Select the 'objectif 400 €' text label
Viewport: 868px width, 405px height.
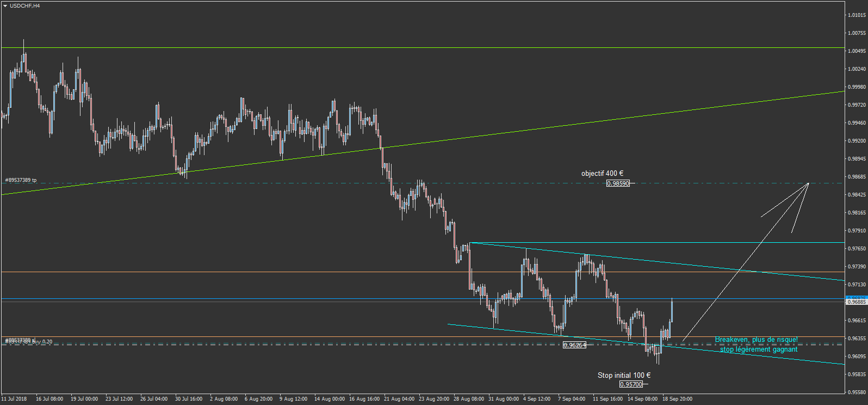tap(602, 174)
